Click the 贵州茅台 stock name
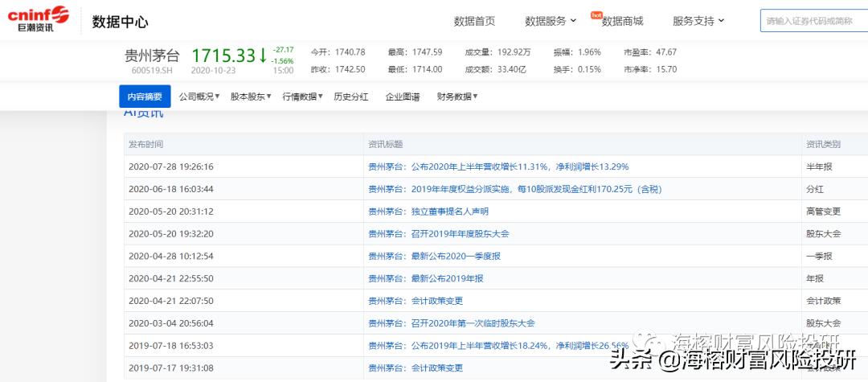The image size is (868, 382). pyautogui.click(x=152, y=56)
